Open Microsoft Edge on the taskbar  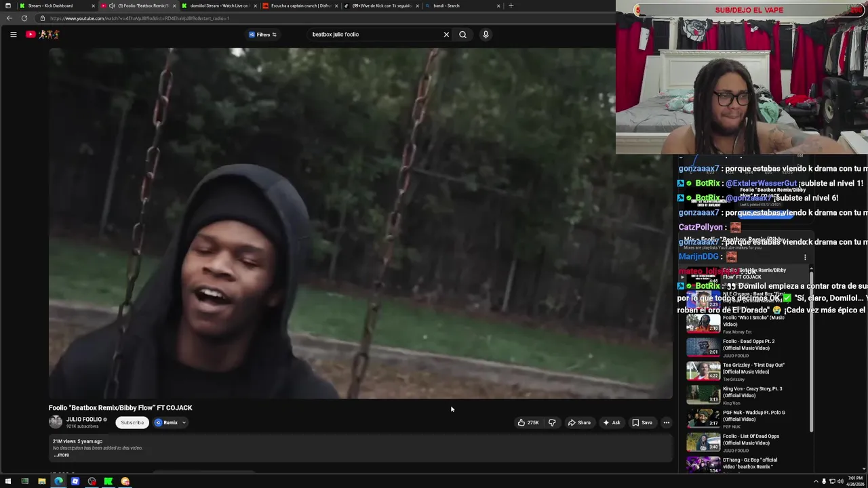click(58, 481)
